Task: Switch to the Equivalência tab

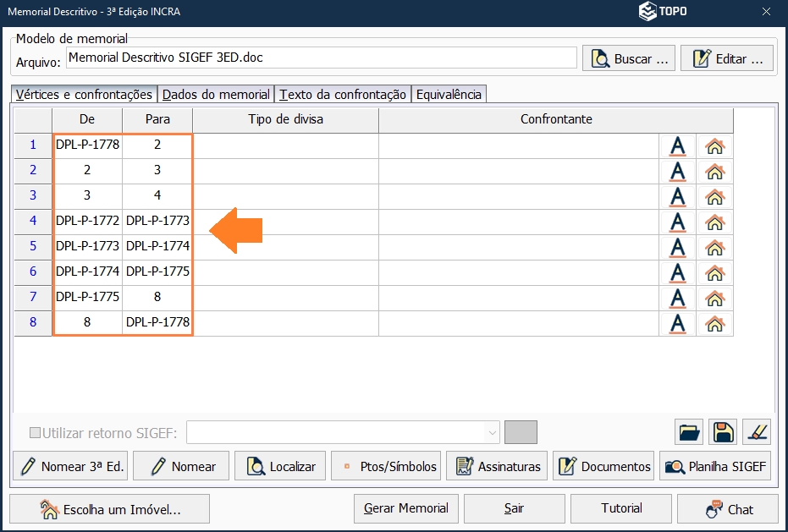Action: pos(449,95)
